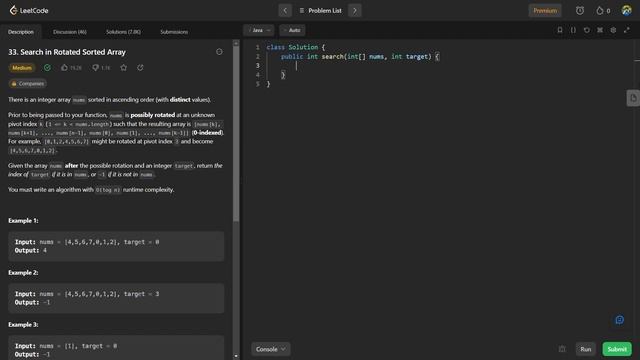The width and height of the screenshot is (640, 360).
Task: Click the icon left of Run
Action: [x=562, y=349]
